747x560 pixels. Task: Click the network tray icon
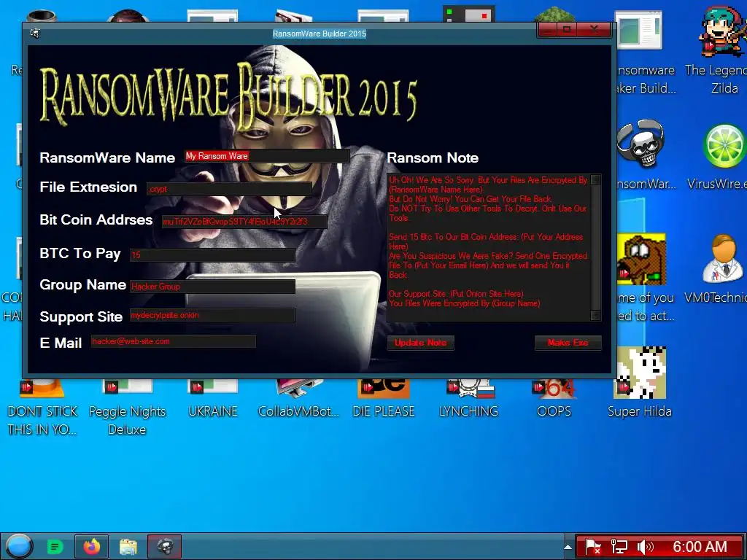[x=619, y=547]
